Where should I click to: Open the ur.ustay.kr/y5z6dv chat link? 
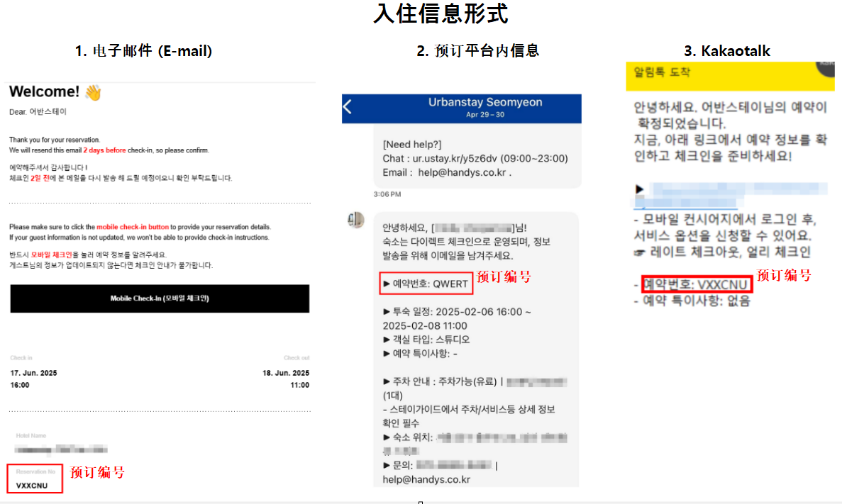coord(454,158)
